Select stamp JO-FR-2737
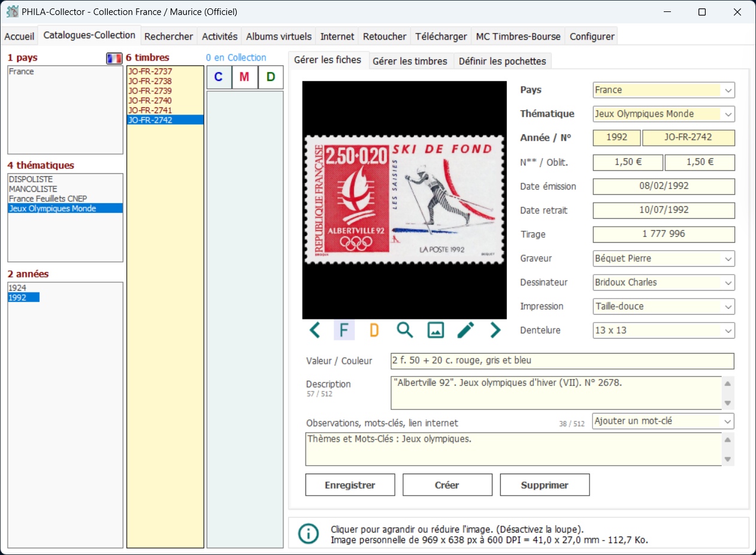 [165, 71]
